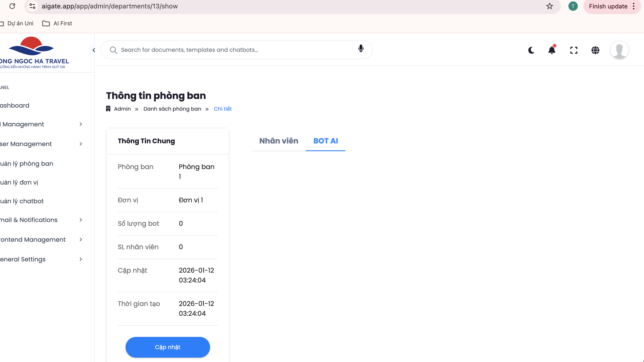
Task: Collapse the sidebar arrow
Action: (x=93, y=50)
